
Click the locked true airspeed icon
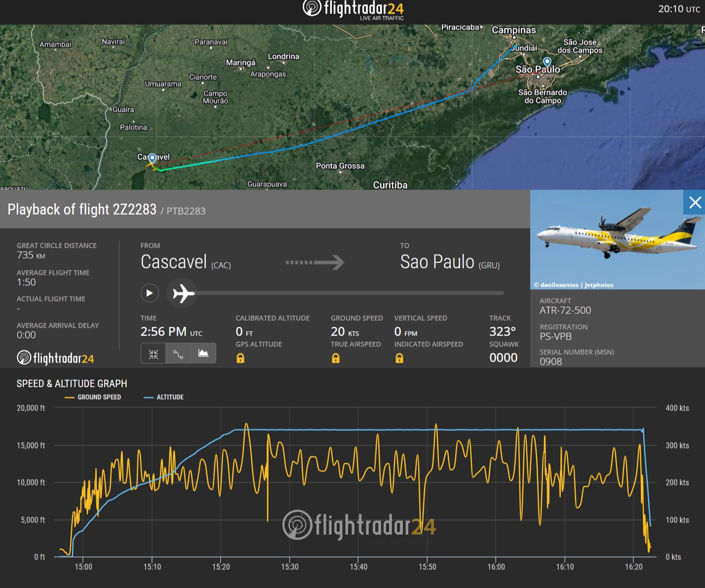[336, 358]
